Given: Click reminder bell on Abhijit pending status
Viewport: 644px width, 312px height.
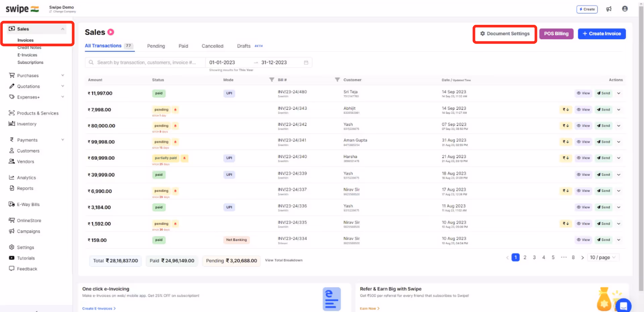Looking at the screenshot, I should (175, 110).
